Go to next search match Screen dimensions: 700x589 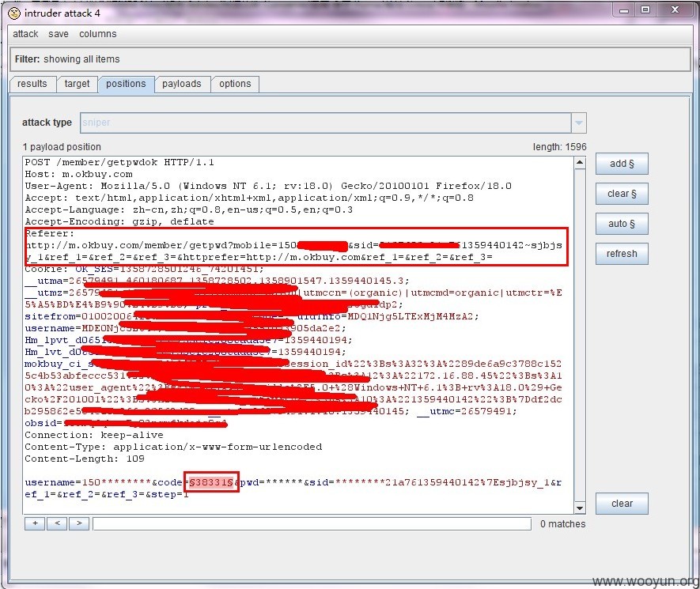(x=79, y=523)
